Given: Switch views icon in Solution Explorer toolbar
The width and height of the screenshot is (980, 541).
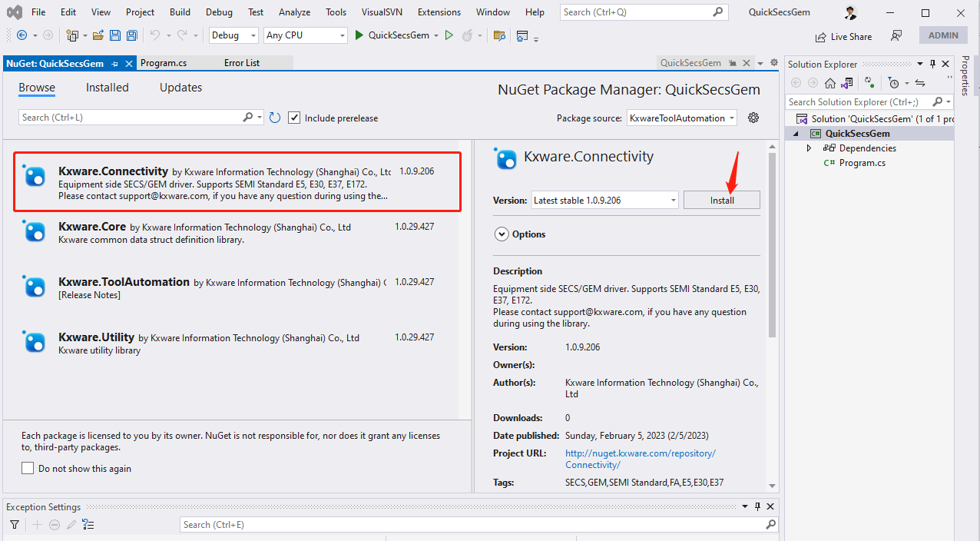Looking at the screenshot, I should (x=846, y=83).
